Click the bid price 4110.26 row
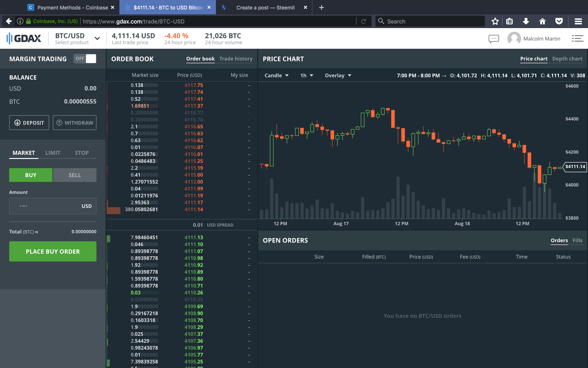Viewport: 588px width, 368px height. pos(182,293)
